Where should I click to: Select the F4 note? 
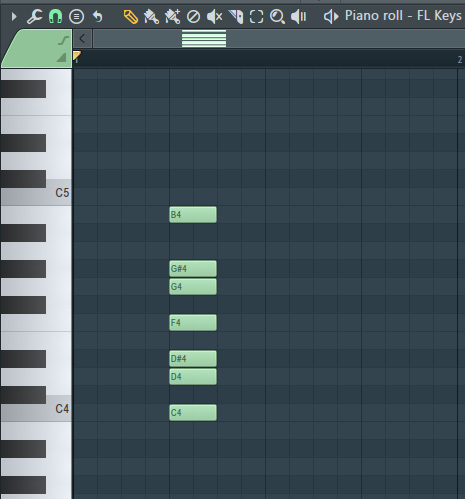tap(193, 322)
